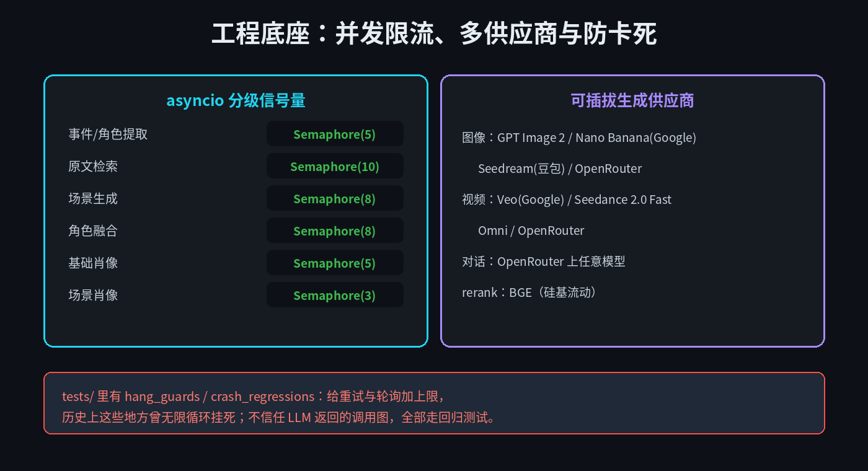Image resolution: width=868 pixels, height=471 pixels.
Task: Select the Semaphore(5) badge for 基础肖像
Action: (335, 263)
